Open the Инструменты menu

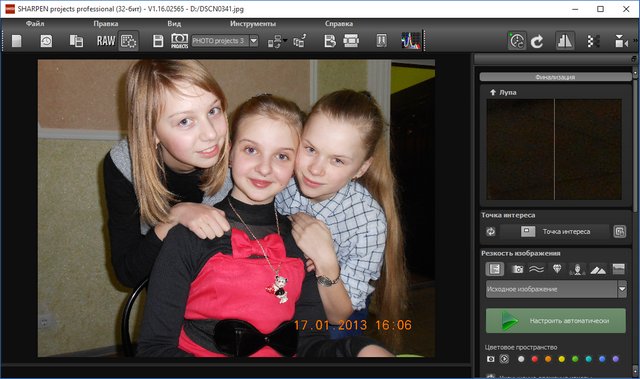coord(253,24)
